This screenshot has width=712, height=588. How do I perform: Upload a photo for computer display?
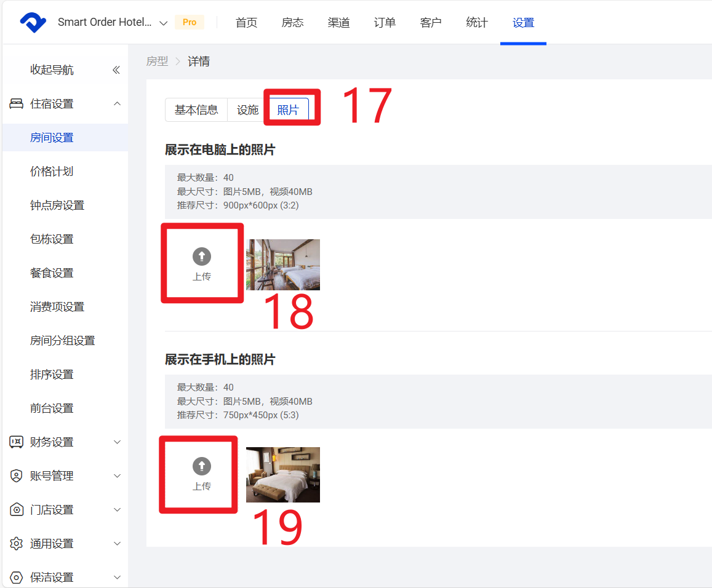click(202, 263)
